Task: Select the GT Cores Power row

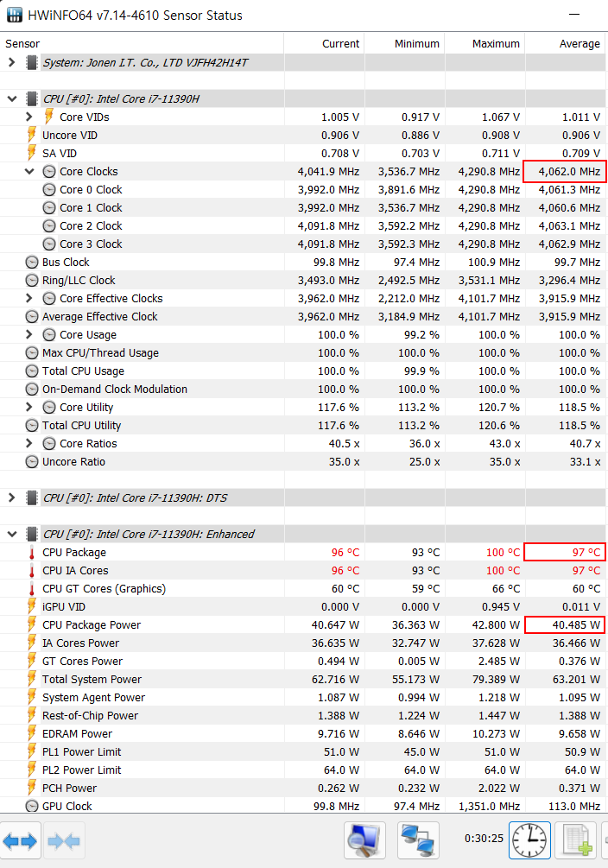Action: [303, 662]
